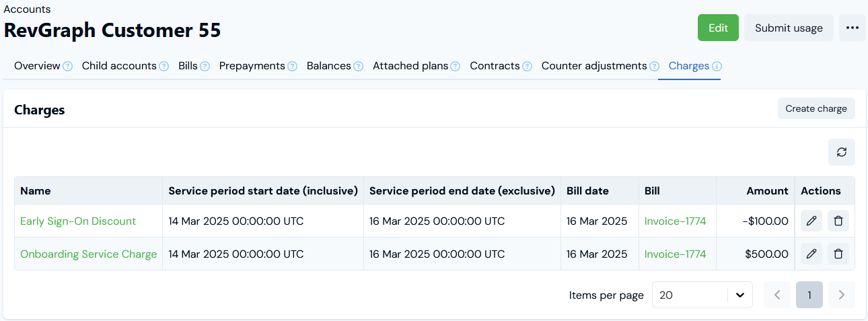Viewport: 868px width, 321px height.
Task: Select the Attached plans tab
Action: tap(410, 66)
